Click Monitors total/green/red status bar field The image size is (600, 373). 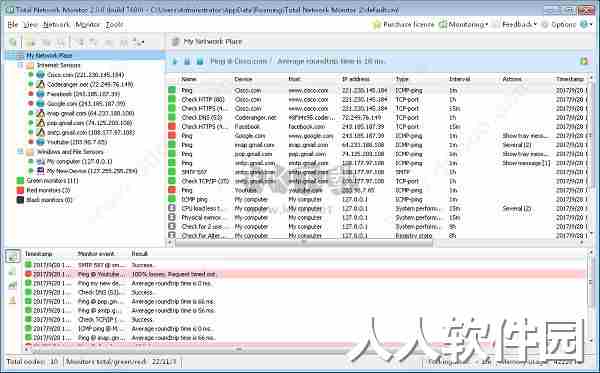pyautogui.click(x=121, y=362)
